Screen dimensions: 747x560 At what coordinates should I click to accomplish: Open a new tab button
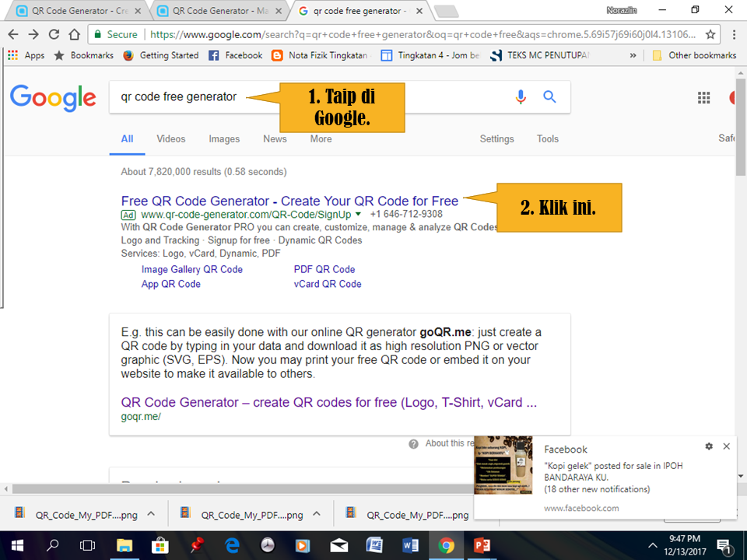pos(447,12)
